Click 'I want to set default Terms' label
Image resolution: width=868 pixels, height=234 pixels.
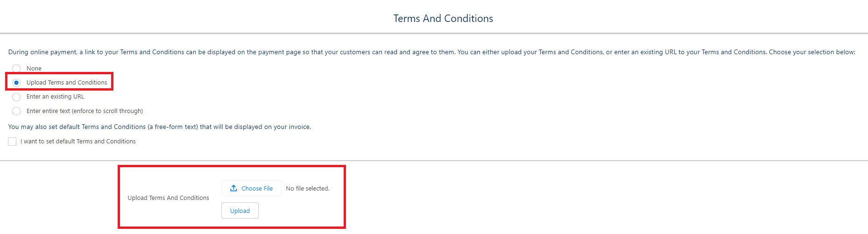coord(78,142)
